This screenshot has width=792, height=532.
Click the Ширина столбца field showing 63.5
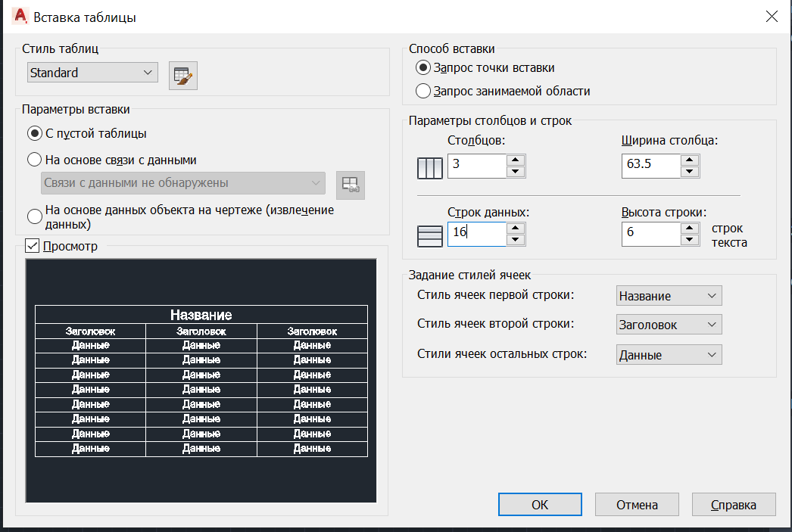[650, 166]
